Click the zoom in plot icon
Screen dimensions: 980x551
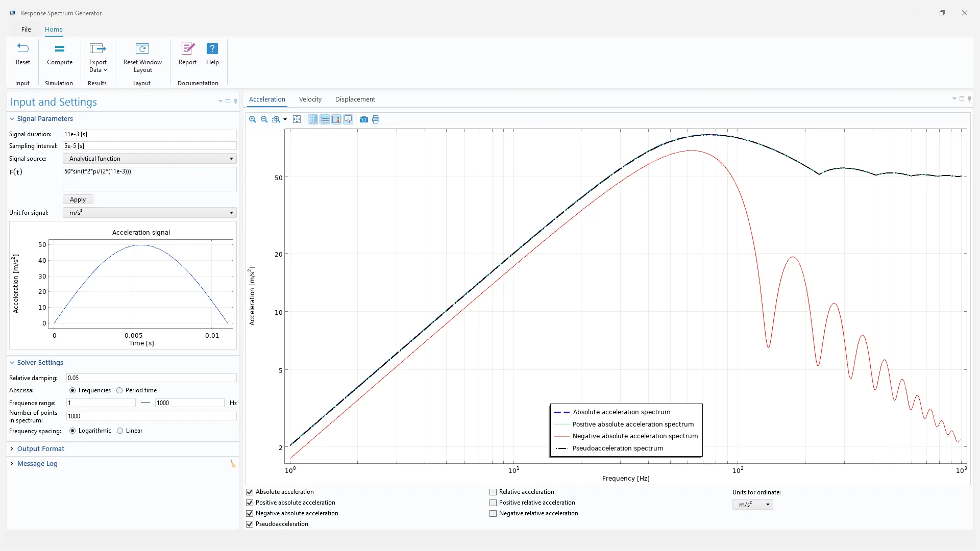[x=252, y=119]
